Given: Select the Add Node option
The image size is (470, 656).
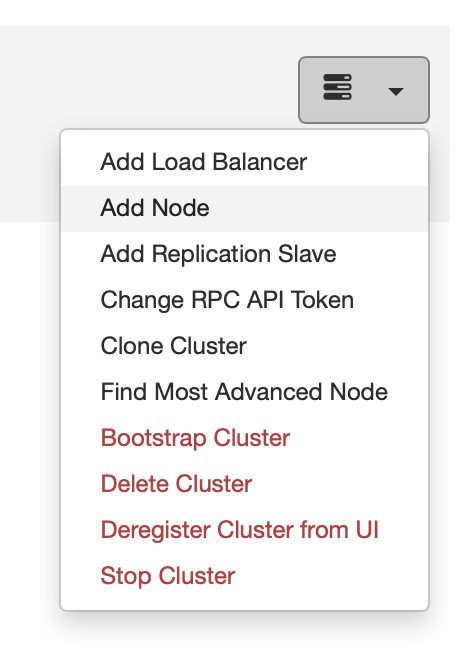Looking at the screenshot, I should (x=244, y=208).
